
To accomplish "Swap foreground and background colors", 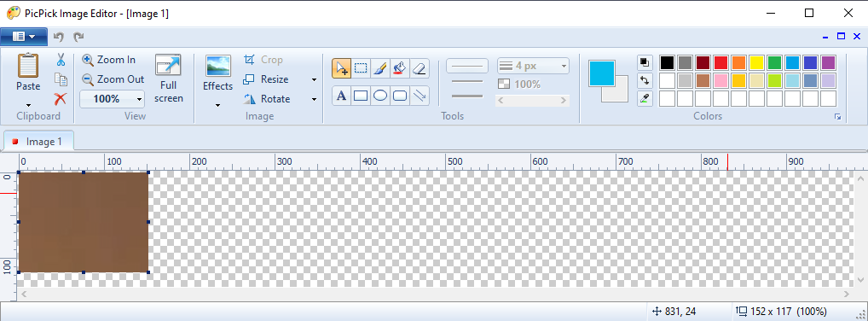I will coord(645,80).
